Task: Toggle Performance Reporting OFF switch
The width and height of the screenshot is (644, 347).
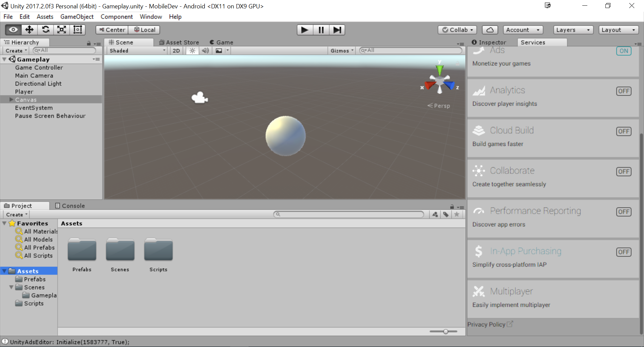Action: [x=624, y=212]
